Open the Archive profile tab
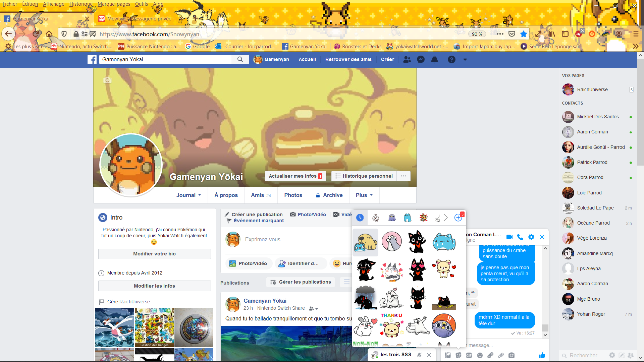Image resolution: width=644 pixels, height=362 pixels. point(329,195)
